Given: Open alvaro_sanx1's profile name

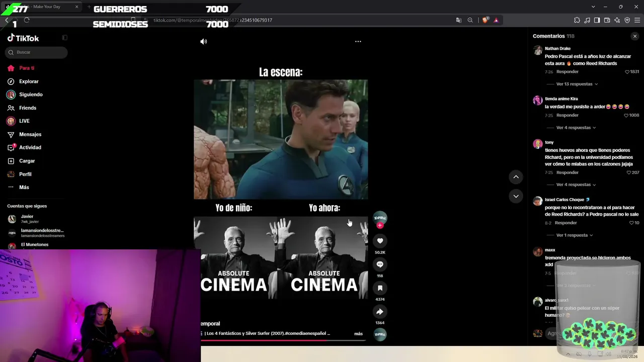Looking at the screenshot, I should (556, 300).
